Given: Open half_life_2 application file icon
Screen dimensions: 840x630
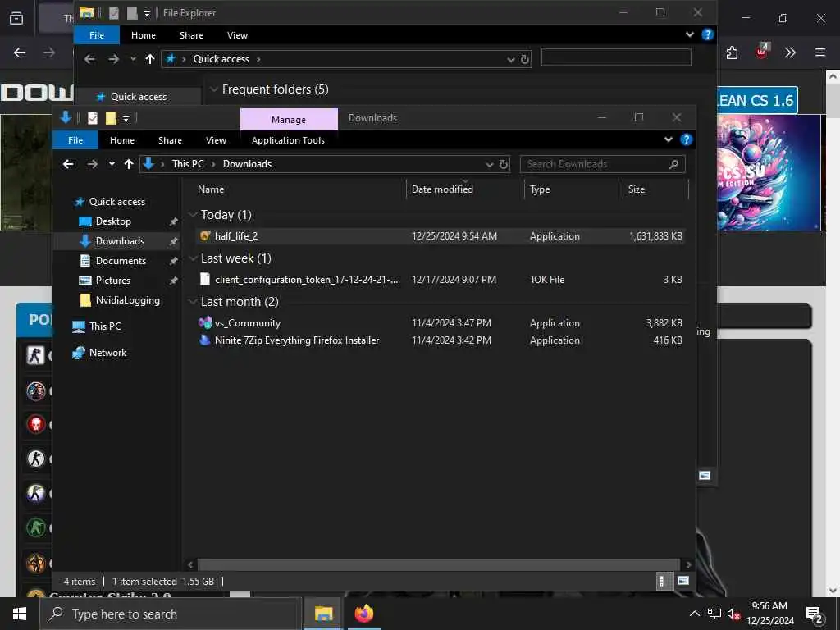Looking at the screenshot, I should coord(204,235).
